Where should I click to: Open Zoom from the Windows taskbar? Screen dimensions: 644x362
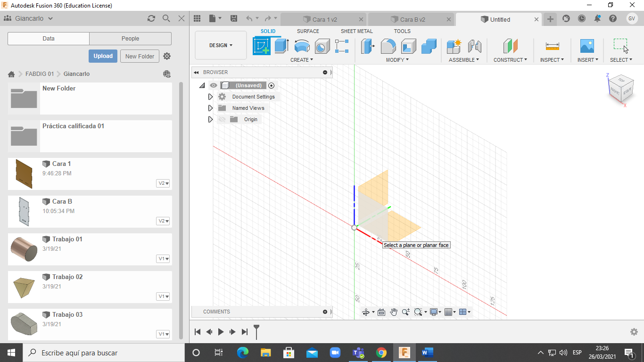coord(335,353)
